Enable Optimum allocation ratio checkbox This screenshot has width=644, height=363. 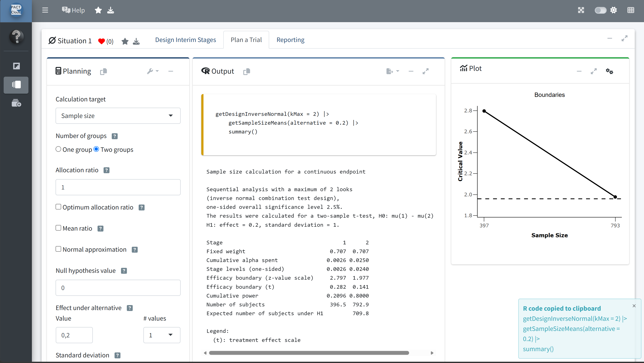click(58, 207)
